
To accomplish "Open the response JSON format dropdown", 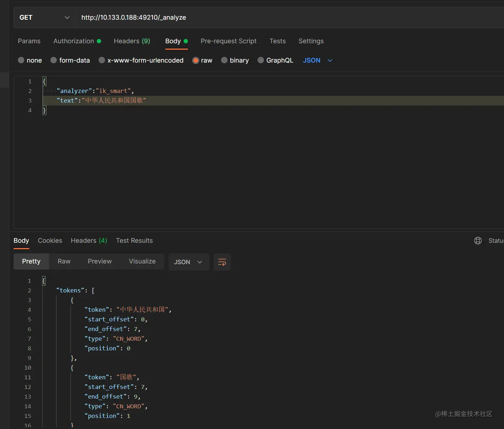I will [x=189, y=262].
